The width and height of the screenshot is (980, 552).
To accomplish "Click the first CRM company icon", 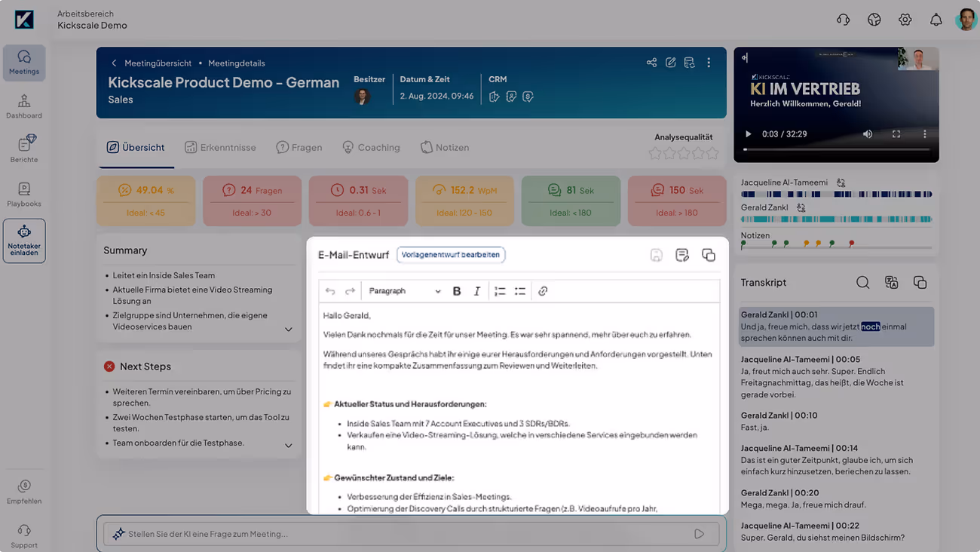I will click(x=495, y=97).
